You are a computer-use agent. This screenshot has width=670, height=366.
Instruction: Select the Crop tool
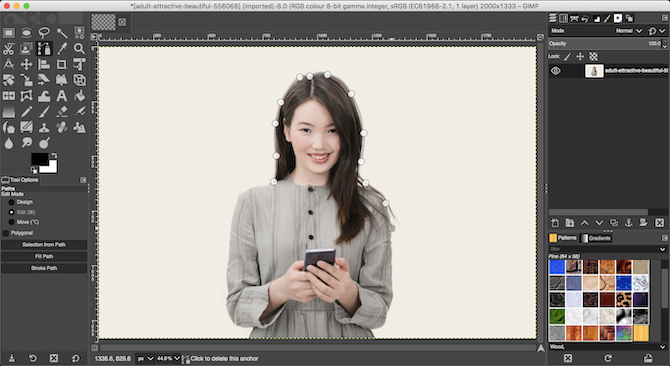pyautogui.click(x=62, y=64)
